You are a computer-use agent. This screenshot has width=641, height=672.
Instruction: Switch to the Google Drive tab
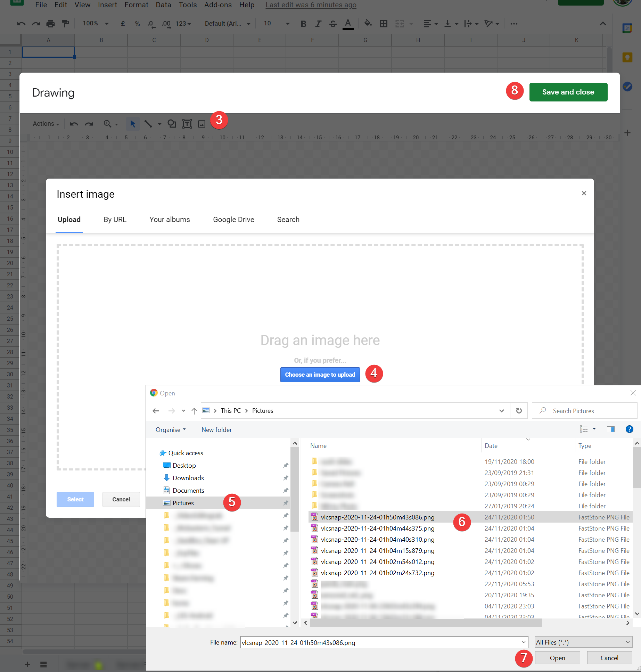pyautogui.click(x=233, y=220)
